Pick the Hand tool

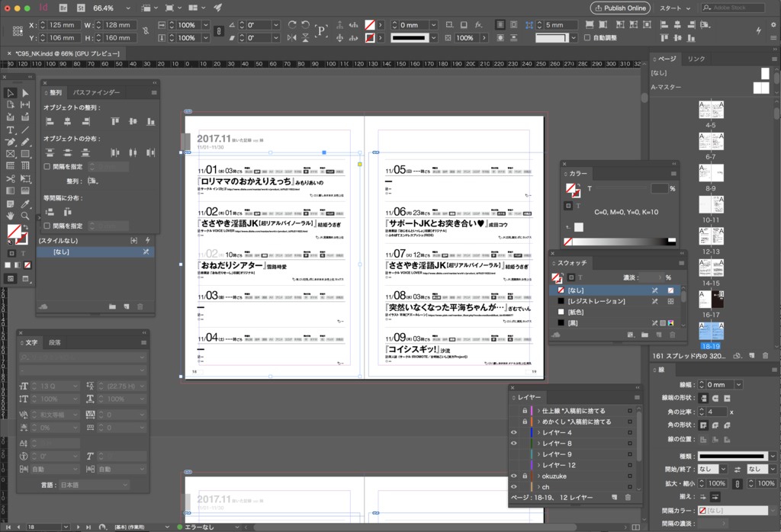(10, 216)
